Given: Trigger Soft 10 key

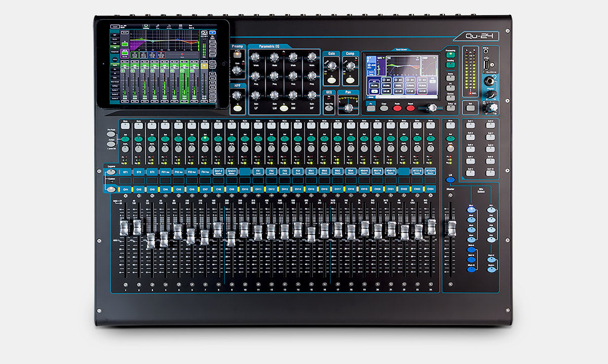Looking at the screenshot, I should tap(490, 173).
